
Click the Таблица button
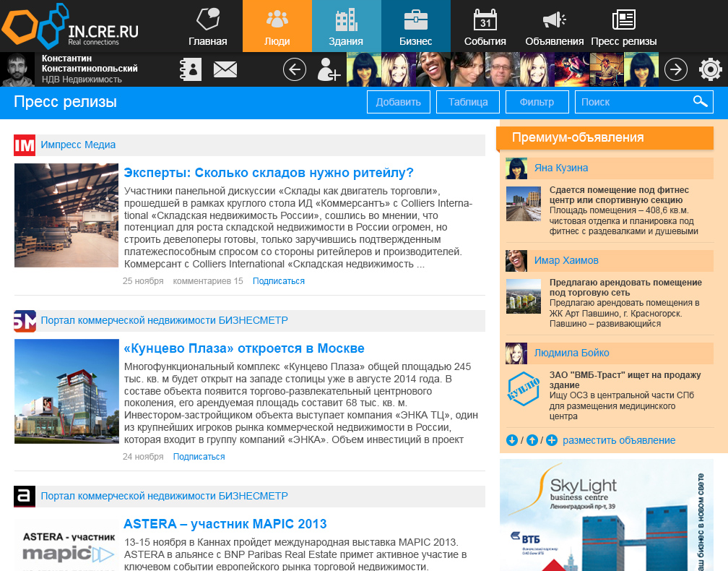[x=468, y=102]
